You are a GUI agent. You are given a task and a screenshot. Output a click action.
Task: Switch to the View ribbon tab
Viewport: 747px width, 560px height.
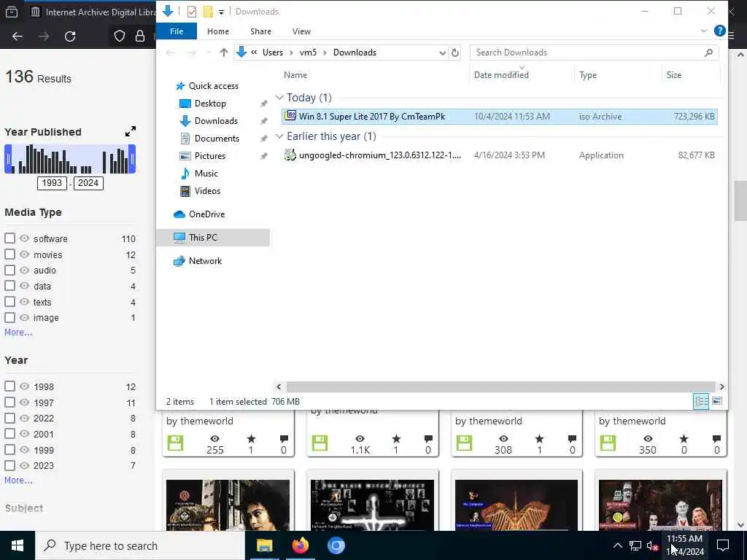pyautogui.click(x=301, y=31)
